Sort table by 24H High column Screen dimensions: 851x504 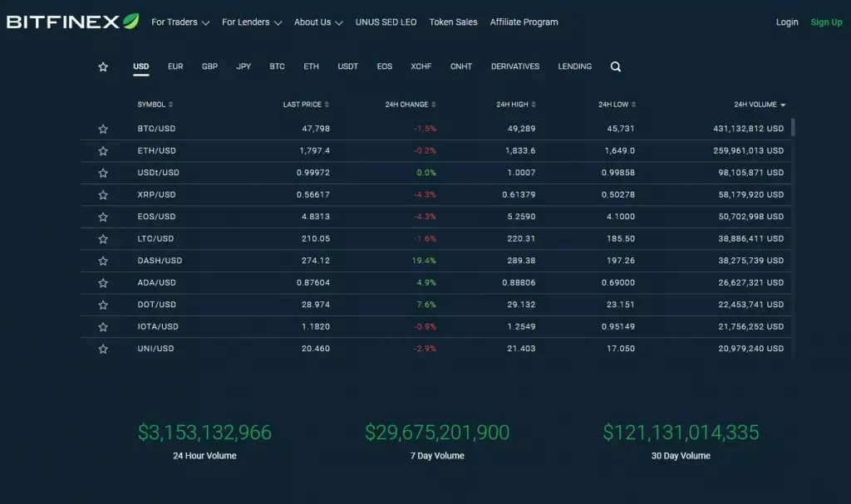[515, 104]
